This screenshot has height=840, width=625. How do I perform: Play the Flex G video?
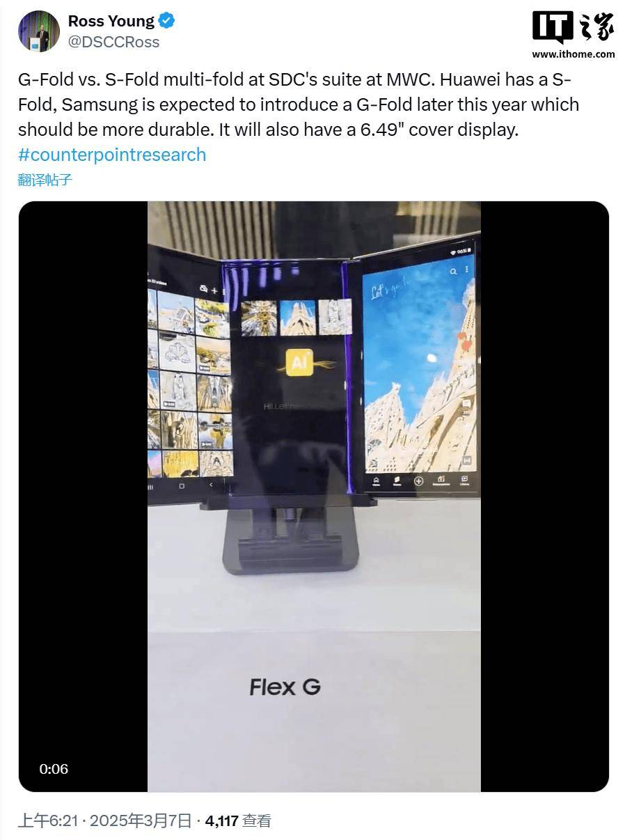(x=313, y=497)
